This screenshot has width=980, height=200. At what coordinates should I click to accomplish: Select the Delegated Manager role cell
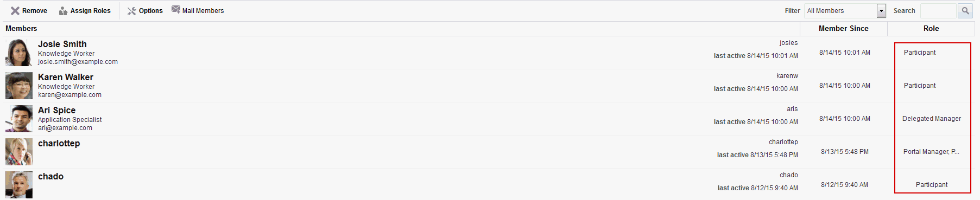[932, 119]
